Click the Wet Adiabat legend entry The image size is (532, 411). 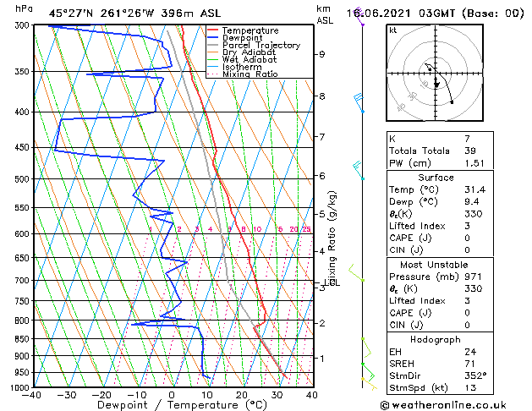(242, 60)
